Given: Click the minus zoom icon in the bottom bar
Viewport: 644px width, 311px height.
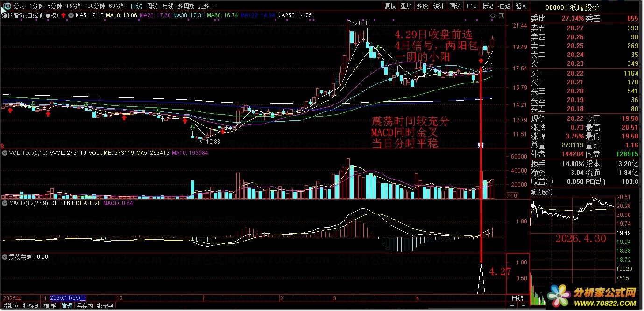Looking at the screenshot, I should pyautogui.click(x=524, y=305).
